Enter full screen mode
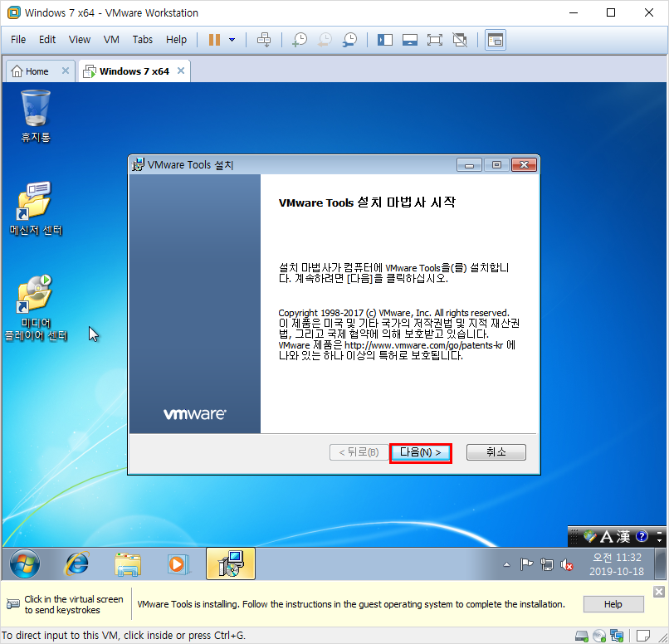The height and width of the screenshot is (644, 669). 435,40
